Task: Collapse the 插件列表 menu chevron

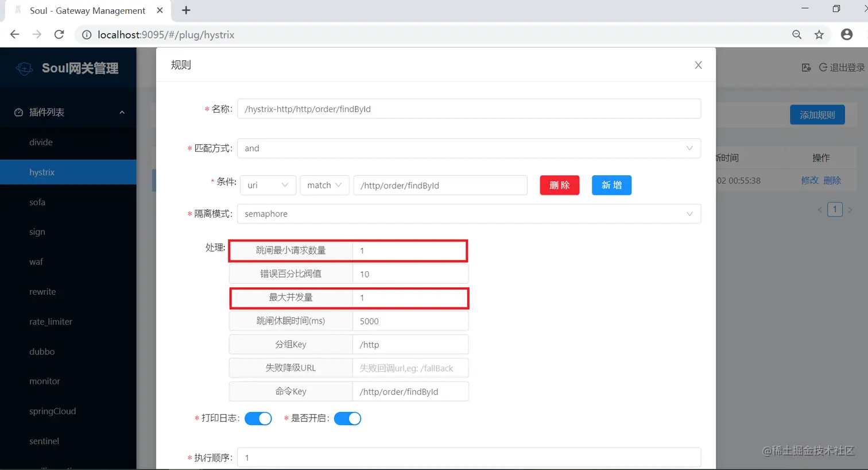Action: pyautogui.click(x=122, y=113)
